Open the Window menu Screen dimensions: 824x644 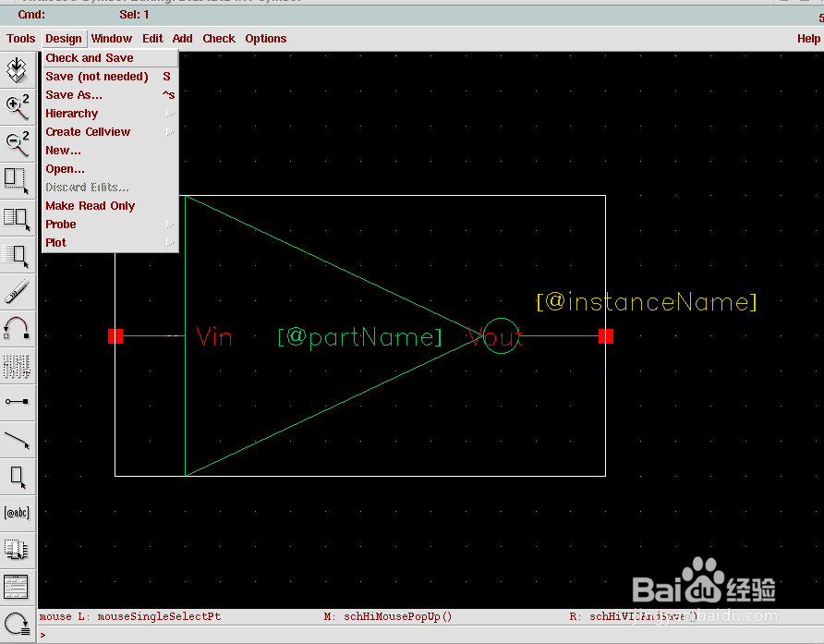coord(112,39)
